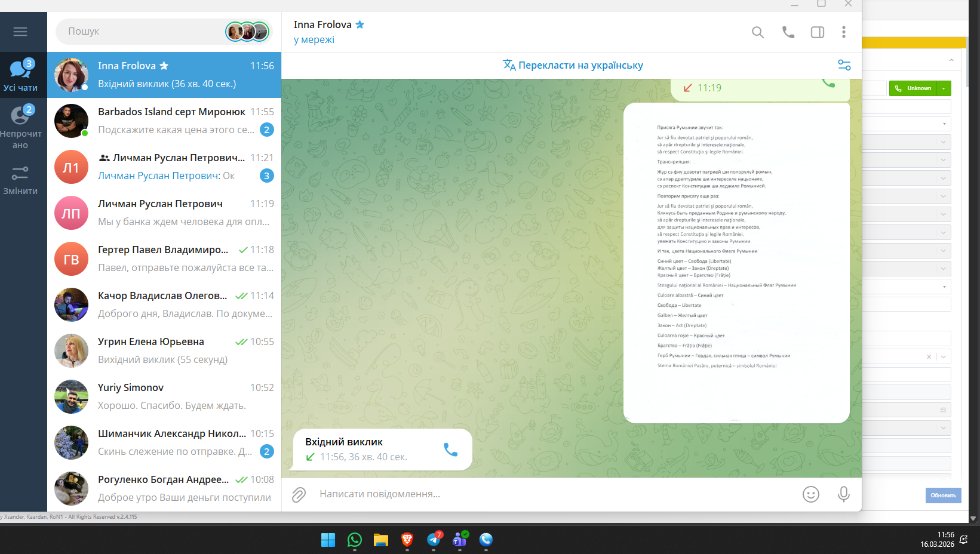This screenshot has height=554, width=980.
Task: Open the Змінити folder settings
Action: click(20, 180)
